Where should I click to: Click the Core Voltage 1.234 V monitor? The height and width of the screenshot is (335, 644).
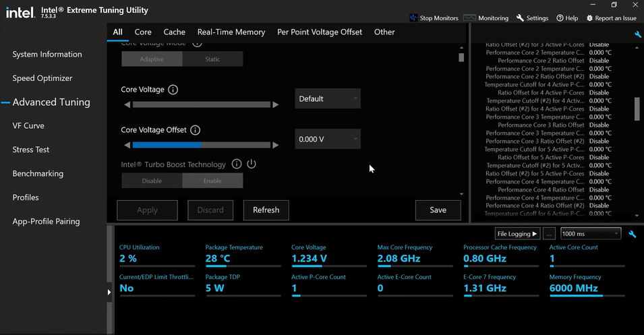coord(328,255)
